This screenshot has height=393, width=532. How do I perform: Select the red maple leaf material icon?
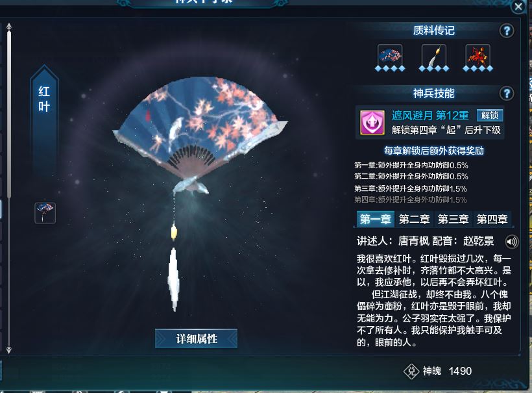[x=478, y=55]
